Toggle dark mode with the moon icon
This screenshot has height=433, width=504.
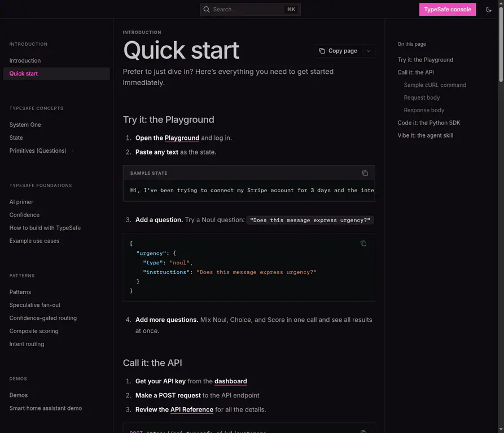[x=489, y=10]
